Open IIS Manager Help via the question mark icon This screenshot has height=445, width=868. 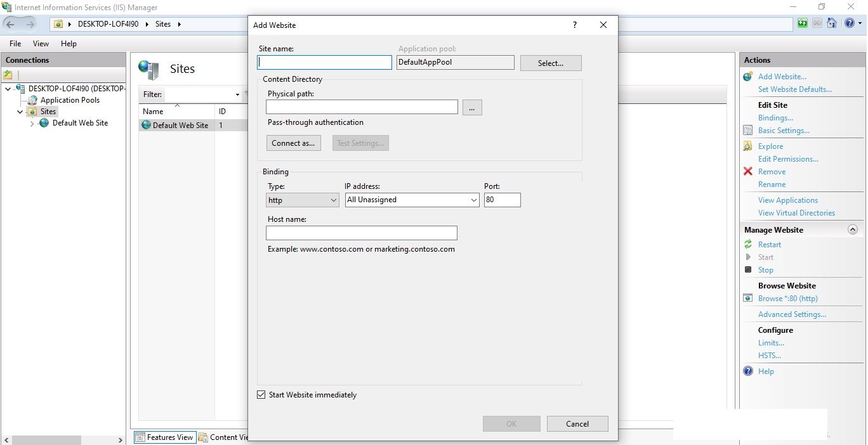click(849, 23)
